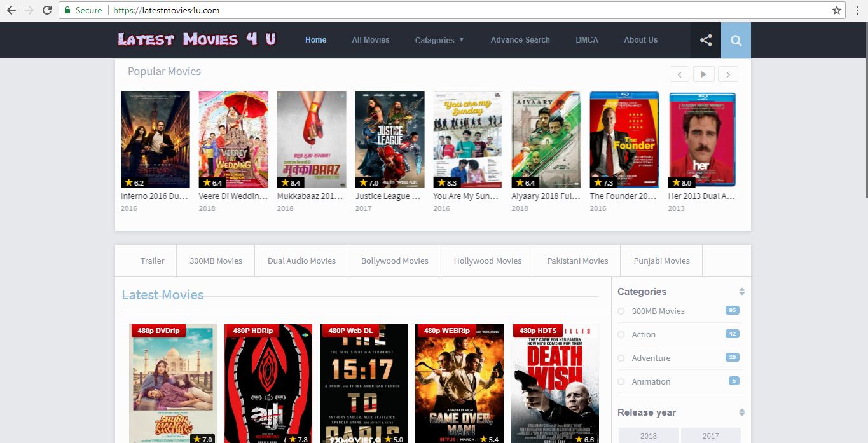
Task: Select Dual Audio Movies tab
Action: (301, 261)
